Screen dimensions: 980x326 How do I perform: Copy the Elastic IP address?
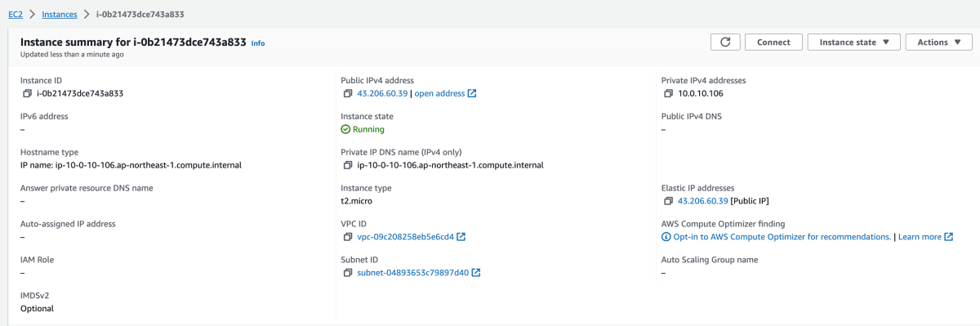(669, 201)
